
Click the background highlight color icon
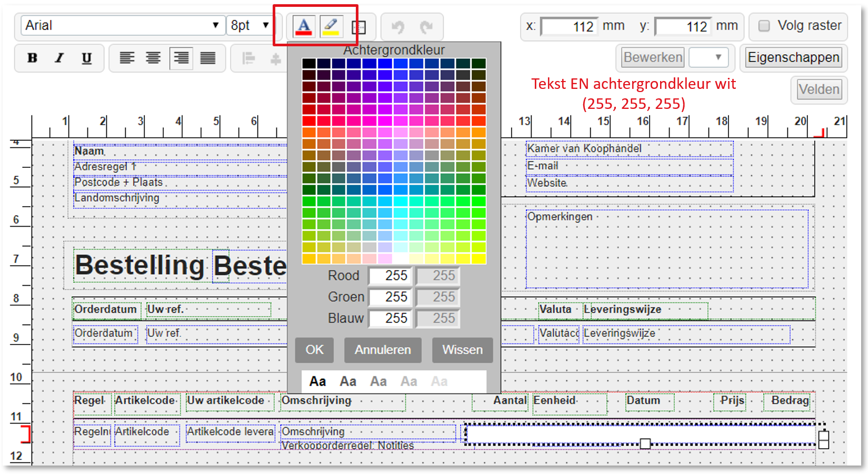331,26
